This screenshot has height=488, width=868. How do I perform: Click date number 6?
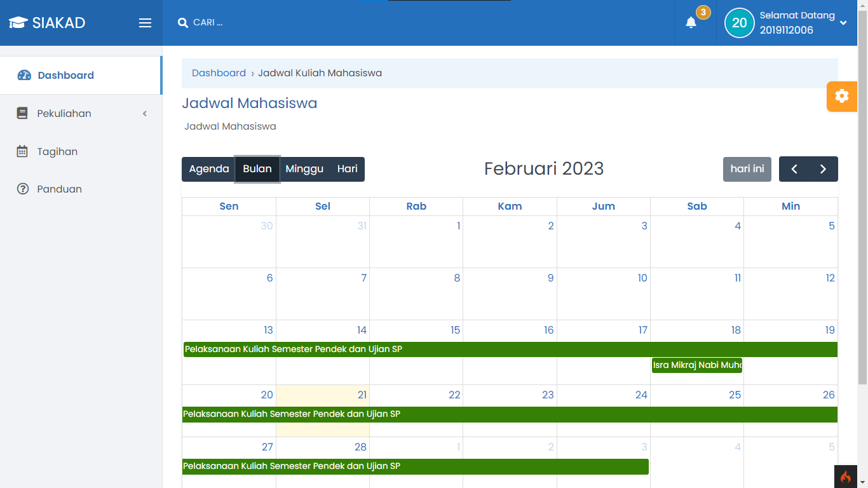click(270, 278)
